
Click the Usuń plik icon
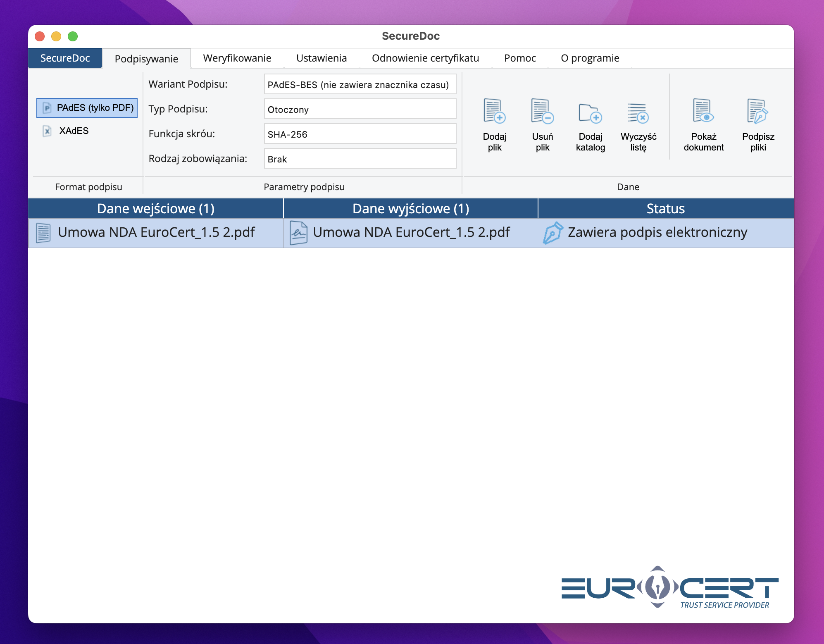542,112
